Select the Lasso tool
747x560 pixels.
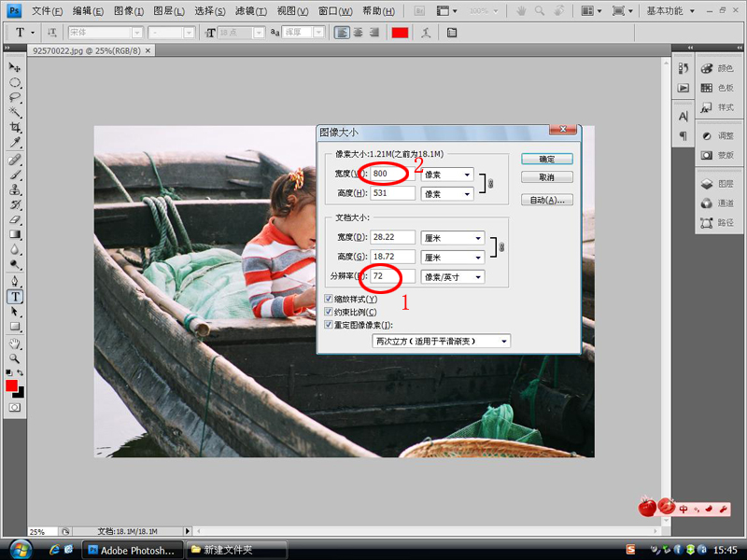(15, 97)
